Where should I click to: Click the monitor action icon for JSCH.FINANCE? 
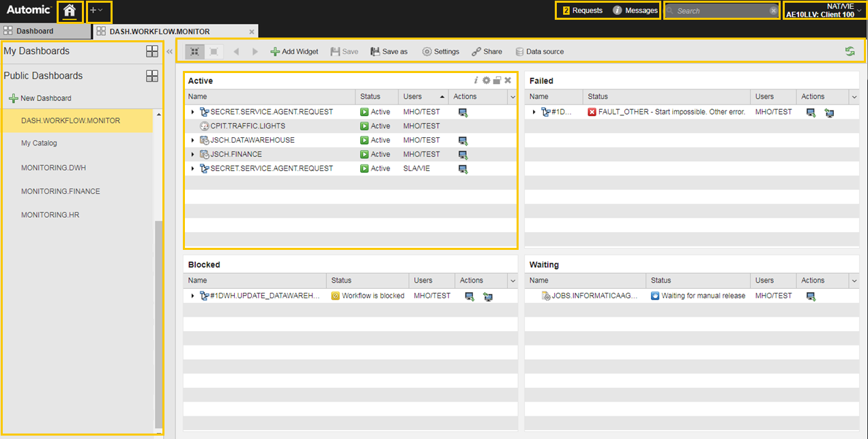(463, 154)
